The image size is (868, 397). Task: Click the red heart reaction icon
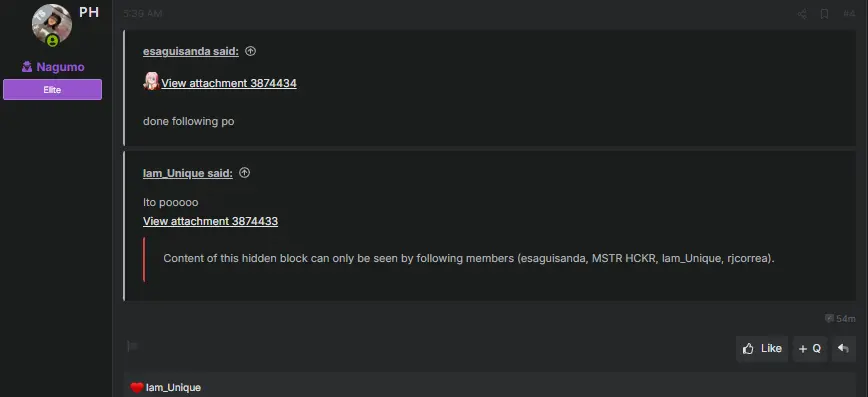pyautogui.click(x=137, y=388)
